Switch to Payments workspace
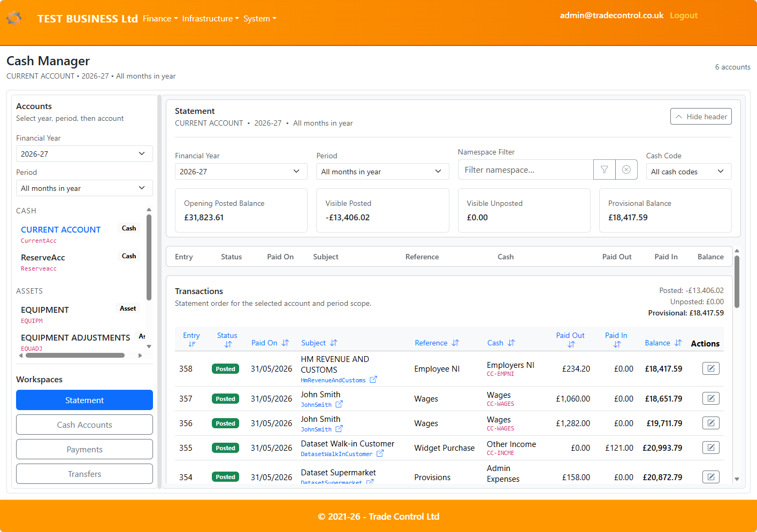 [x=85, y=449]
